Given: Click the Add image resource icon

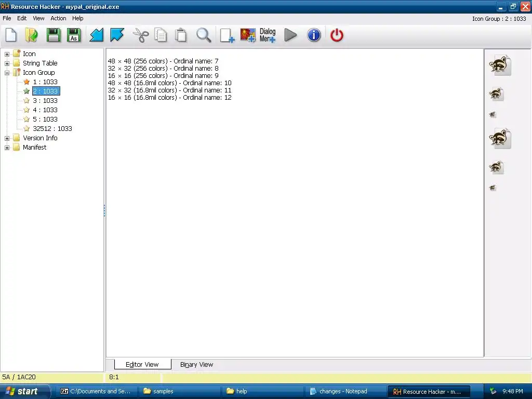Looking at the screenshot, I should [248, 35].
